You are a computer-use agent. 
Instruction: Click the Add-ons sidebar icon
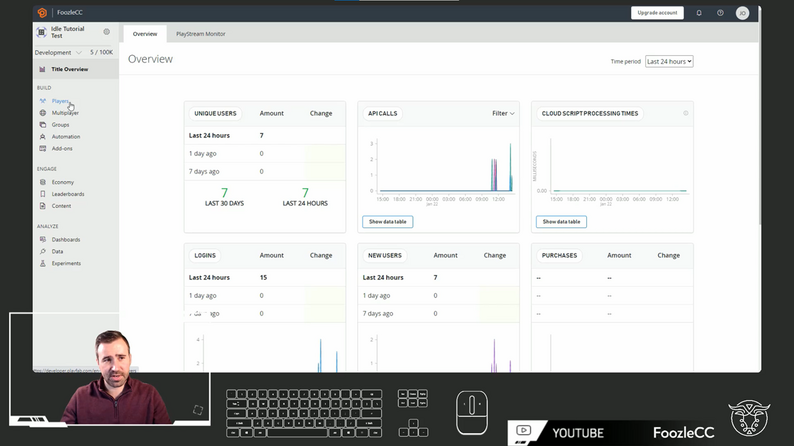[x=43, y=148]
